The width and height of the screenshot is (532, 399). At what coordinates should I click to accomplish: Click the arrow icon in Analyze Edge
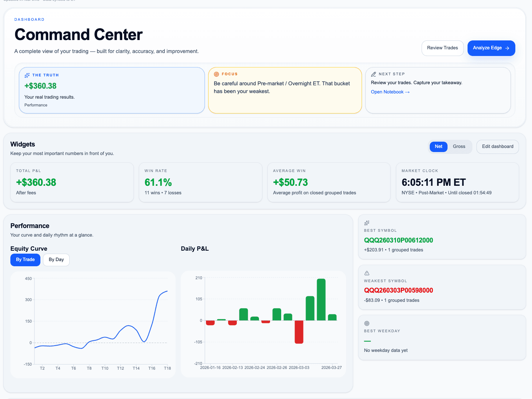pyautogui.click(x=507, y=48)
